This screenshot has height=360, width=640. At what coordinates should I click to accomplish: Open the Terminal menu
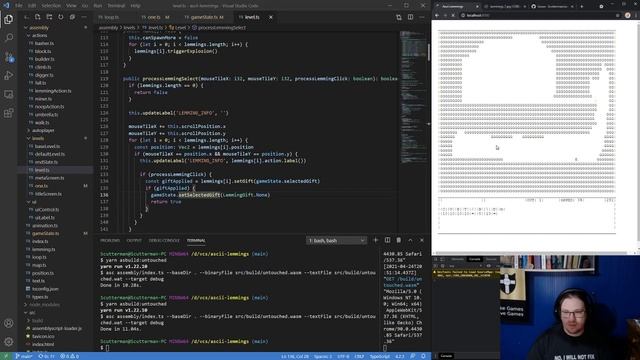[x=116, y=6]
